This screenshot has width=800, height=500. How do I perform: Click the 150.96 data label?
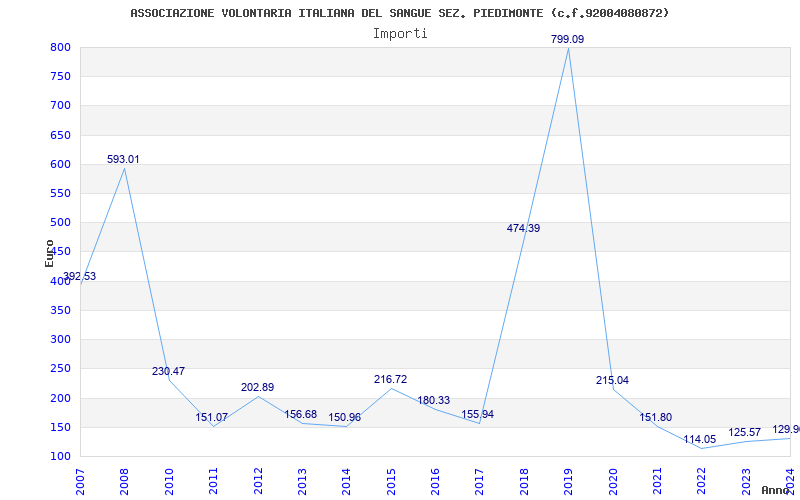pos(344,417)
